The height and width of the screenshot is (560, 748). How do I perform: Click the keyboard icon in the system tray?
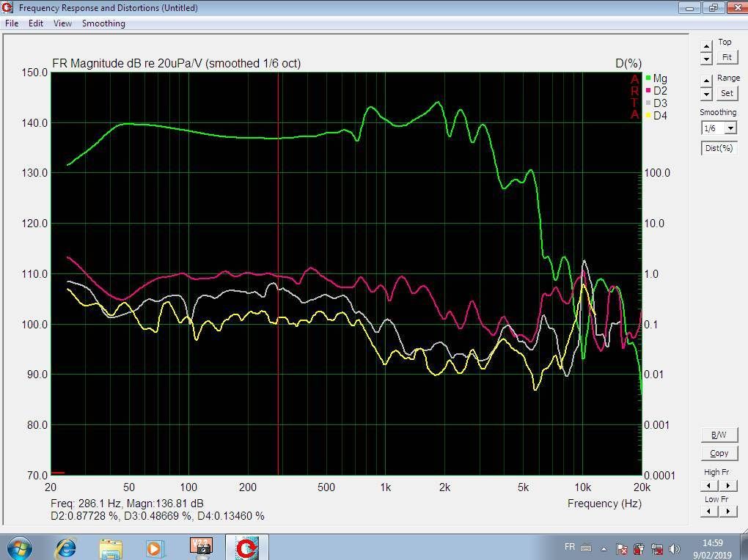(x=586, y=548)
